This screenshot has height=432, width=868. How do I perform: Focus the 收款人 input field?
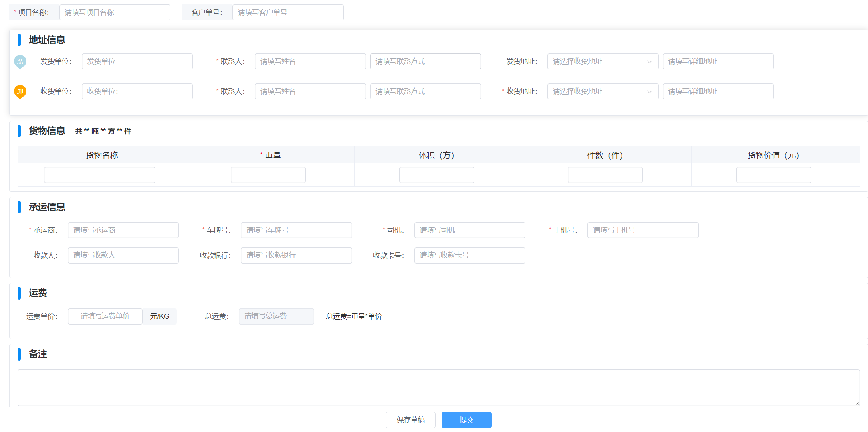(x=123, y=256)
